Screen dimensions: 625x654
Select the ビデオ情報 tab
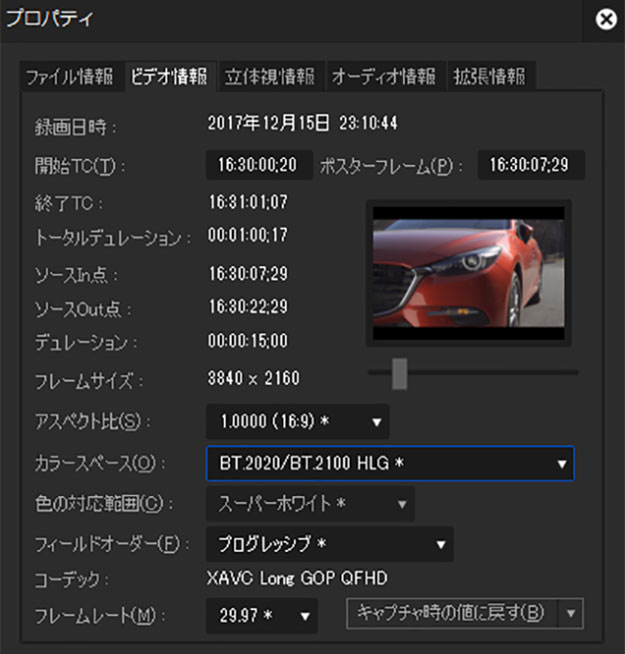167,76
